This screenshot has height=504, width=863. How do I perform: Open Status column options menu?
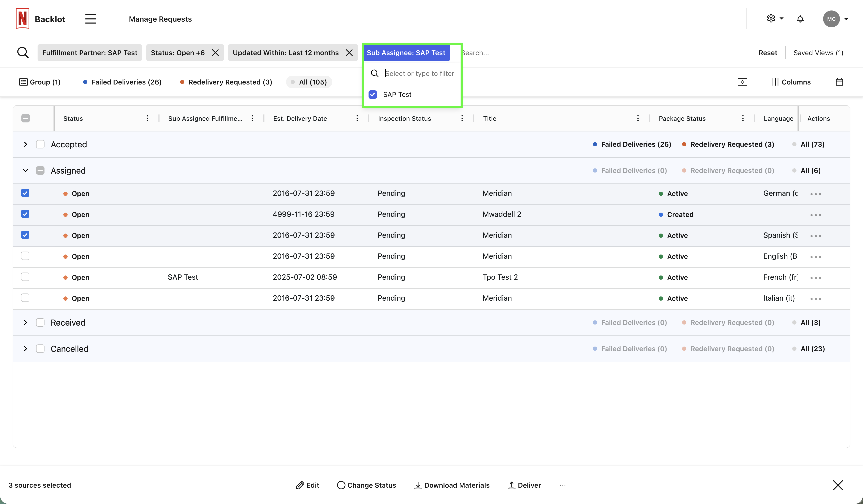click(147, 118)
